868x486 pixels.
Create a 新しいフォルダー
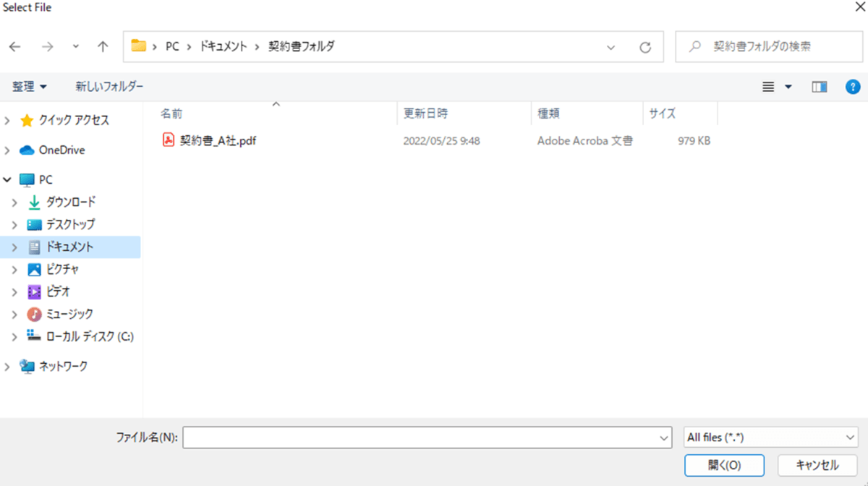pos(109,87)
